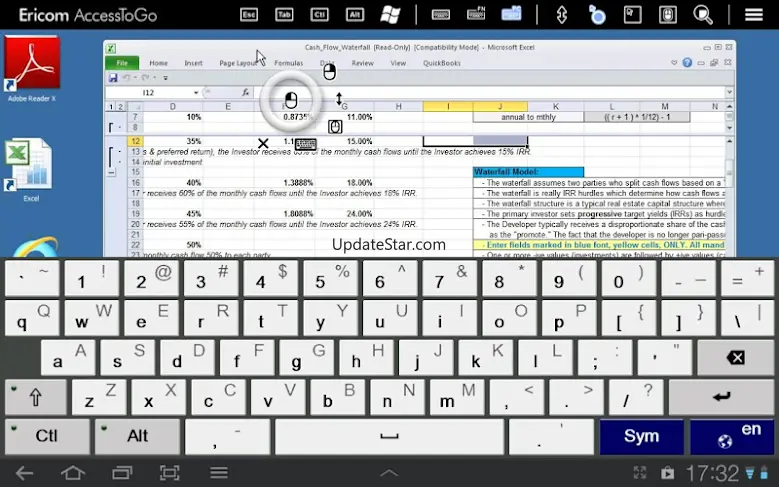Tap the Tab key icon in top toolbar

284,14
